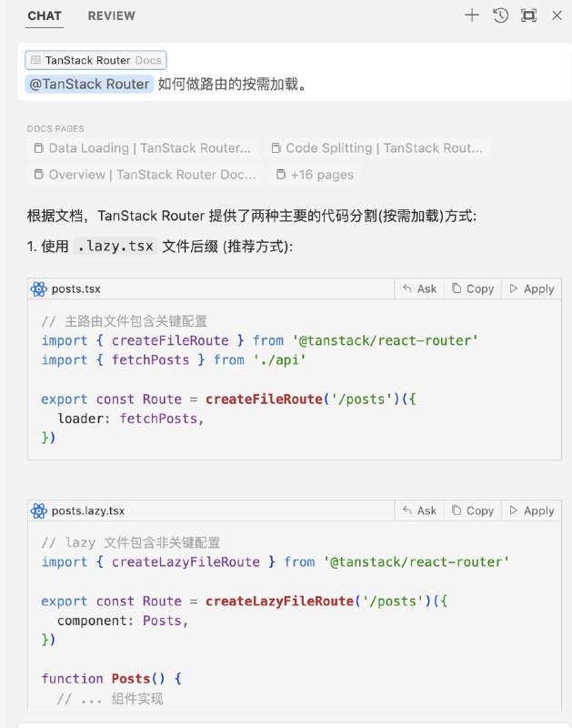572x728 pixels.
Task: Ask about the posts.lazy.tsx code
Action: click(419, 511)
